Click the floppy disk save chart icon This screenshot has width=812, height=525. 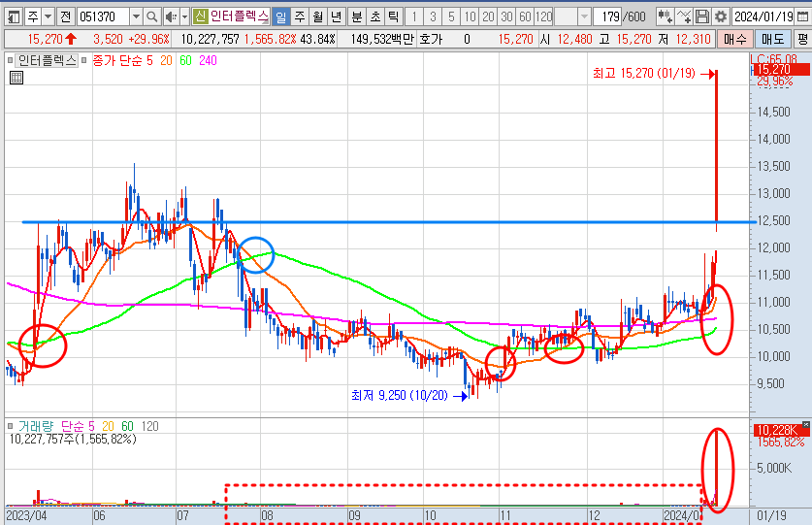(702, 17)
